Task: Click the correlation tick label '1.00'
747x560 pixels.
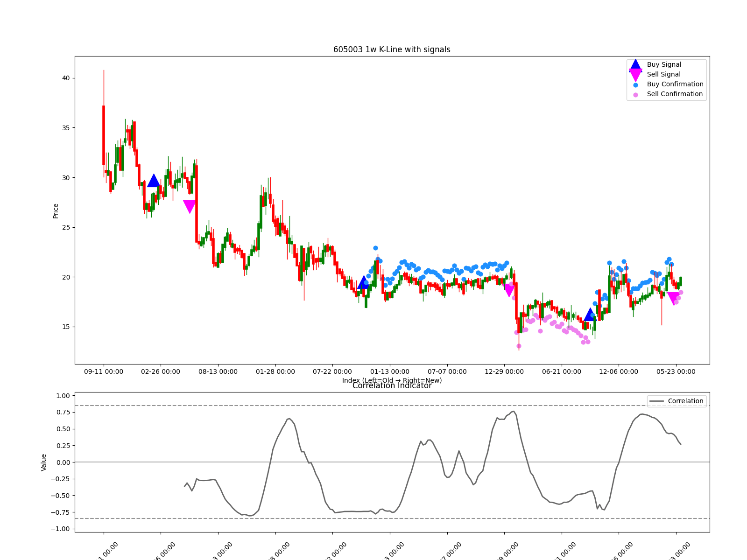Action: click(x=63, y=396)
